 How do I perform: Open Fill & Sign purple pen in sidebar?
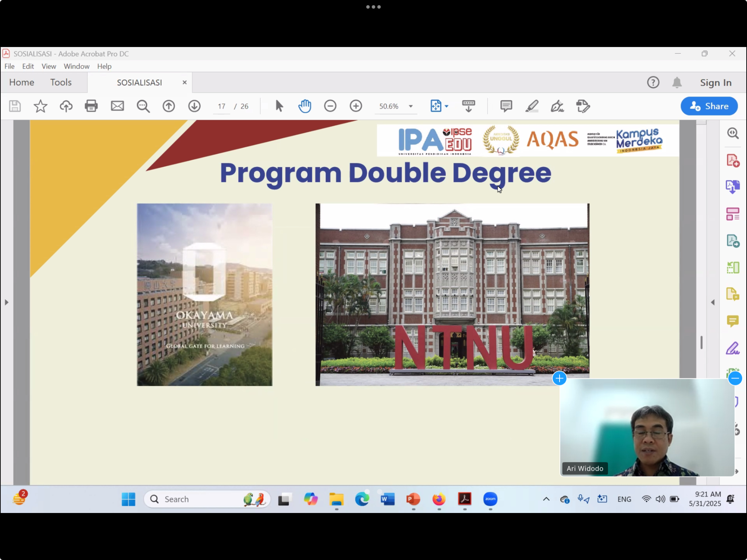click(733, 348)
